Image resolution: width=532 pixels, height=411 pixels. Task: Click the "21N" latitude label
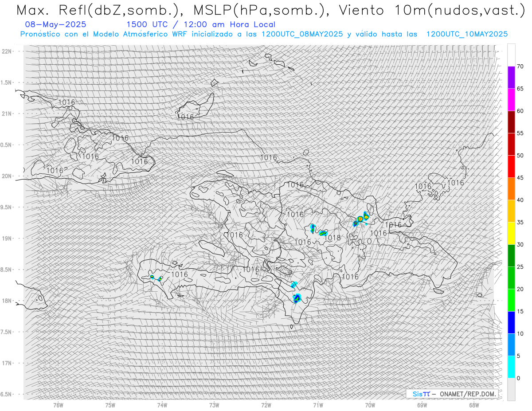click(x=7, y=114)
